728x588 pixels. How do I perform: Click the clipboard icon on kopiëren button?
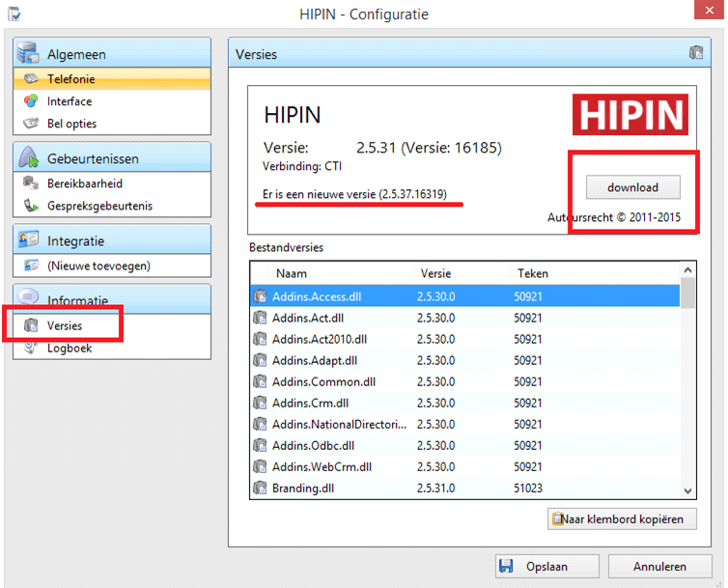[x=557, y=518]
